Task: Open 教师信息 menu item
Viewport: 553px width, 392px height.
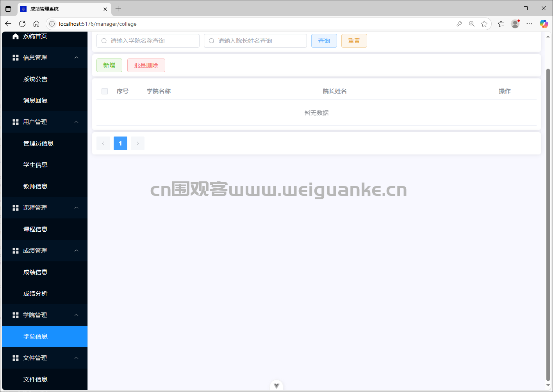Action: [x=45, y=186]
